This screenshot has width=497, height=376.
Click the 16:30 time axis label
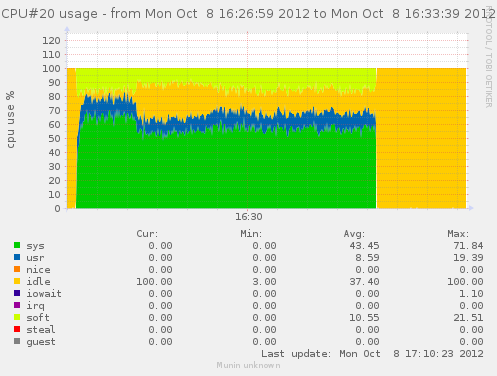tap(249, 217)
